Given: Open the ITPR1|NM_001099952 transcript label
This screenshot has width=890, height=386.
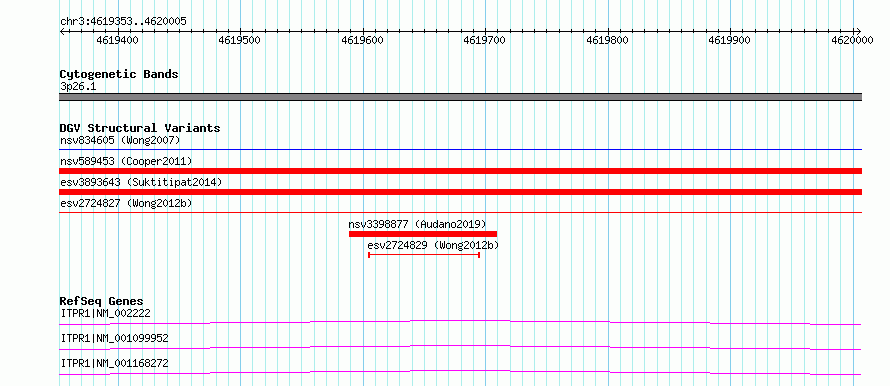Looking at the screenshot, I should pyautogui.click(x=115, y=338).
